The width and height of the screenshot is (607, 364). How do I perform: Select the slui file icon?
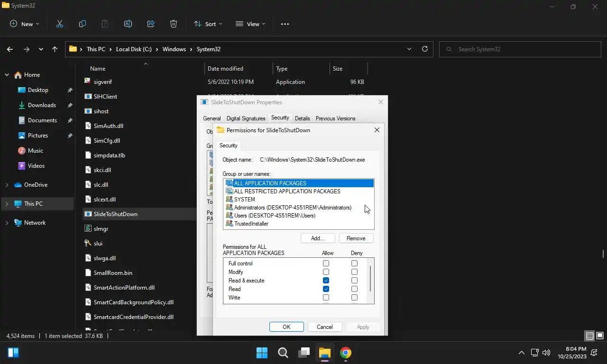tap(87, 243)
